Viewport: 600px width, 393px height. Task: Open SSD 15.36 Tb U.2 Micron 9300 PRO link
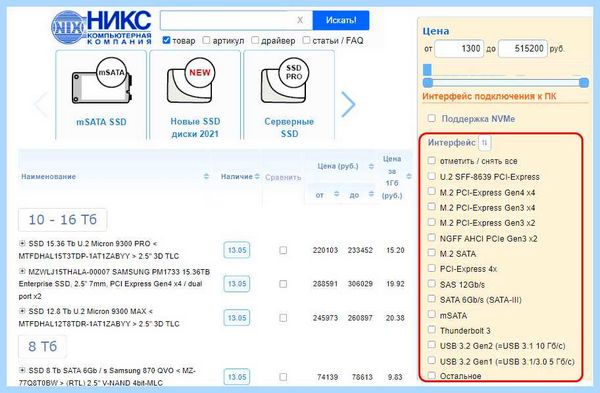coord(99,249)
